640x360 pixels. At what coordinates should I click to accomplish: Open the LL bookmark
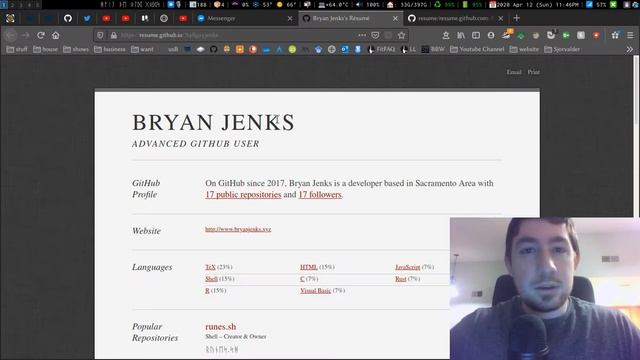pos(408,49)
